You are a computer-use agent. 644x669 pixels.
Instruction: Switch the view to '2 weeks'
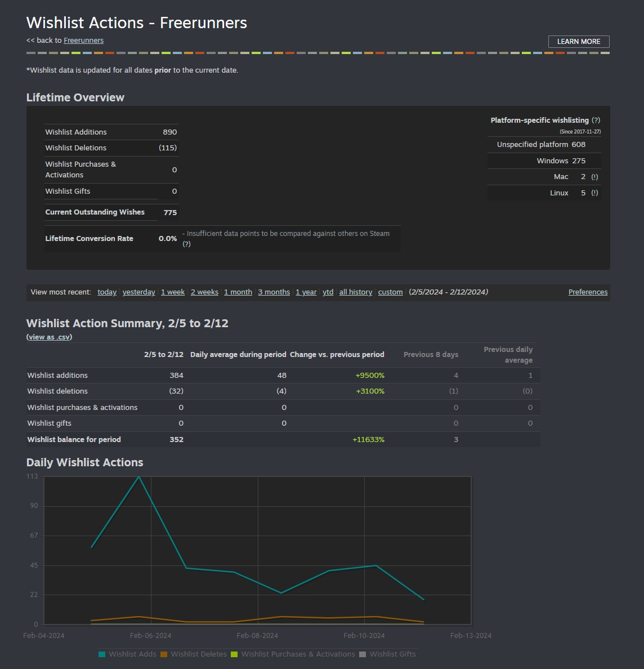click(x=204, y=292)
